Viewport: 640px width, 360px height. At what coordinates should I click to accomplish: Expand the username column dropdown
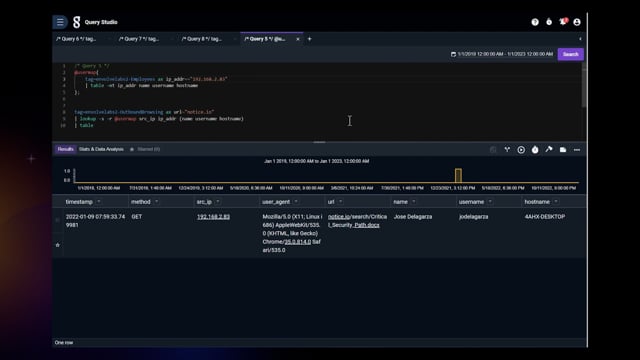click(490, 202)
